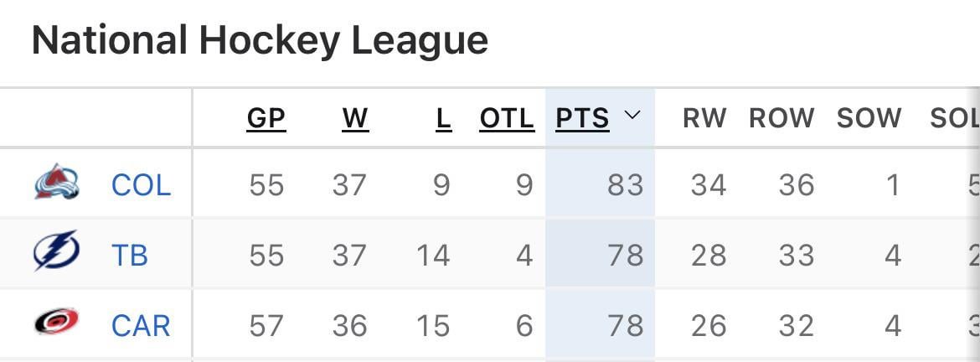The image size is (980, 362).
Task: Click the National Hockey League heading
Action: pos(260,39)
